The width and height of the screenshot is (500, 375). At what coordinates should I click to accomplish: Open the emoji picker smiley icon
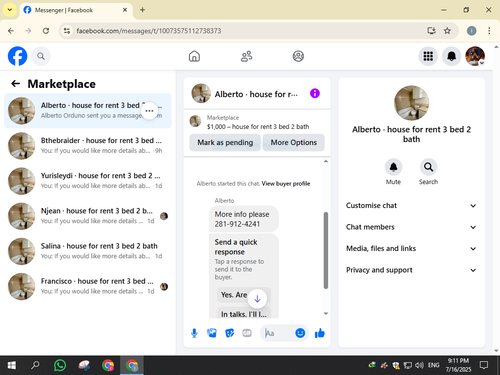click(x=300, y=333)
